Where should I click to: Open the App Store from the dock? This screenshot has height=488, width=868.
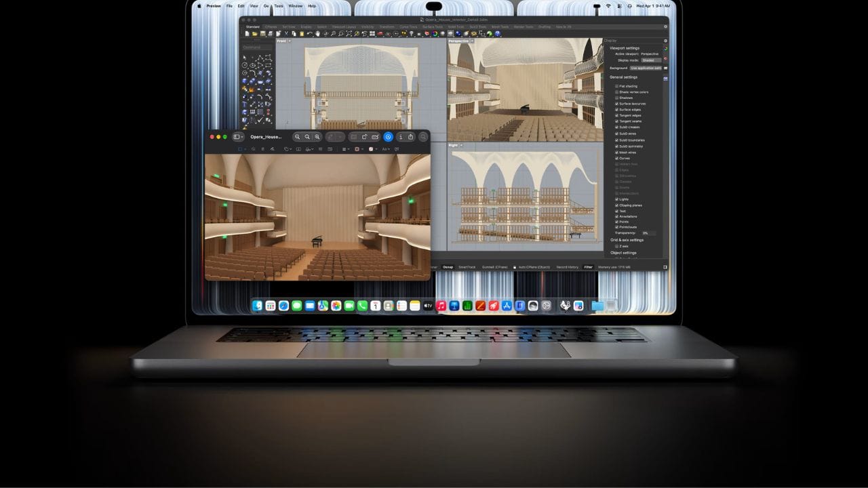(x=507, y=306)
